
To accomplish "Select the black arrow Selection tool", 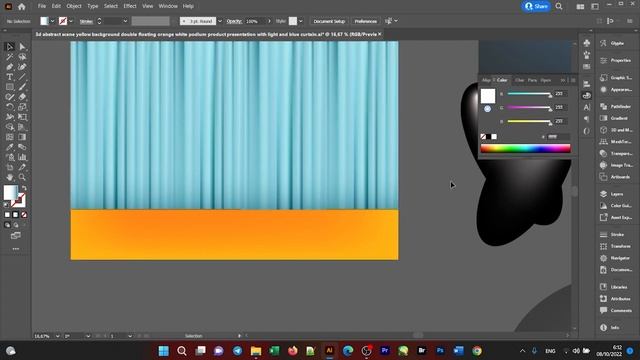I will [x=9, y=47].
